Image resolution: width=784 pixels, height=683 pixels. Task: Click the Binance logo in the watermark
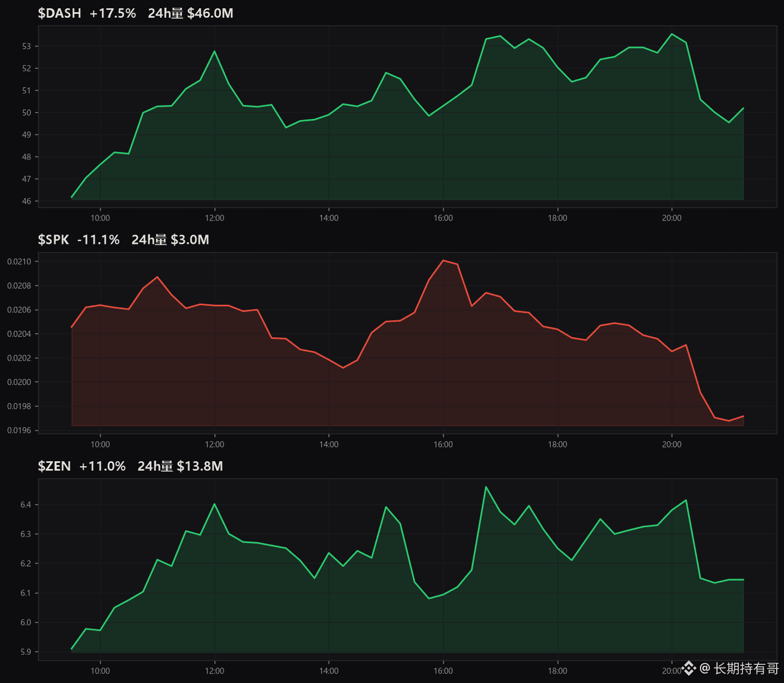[689, 668]
